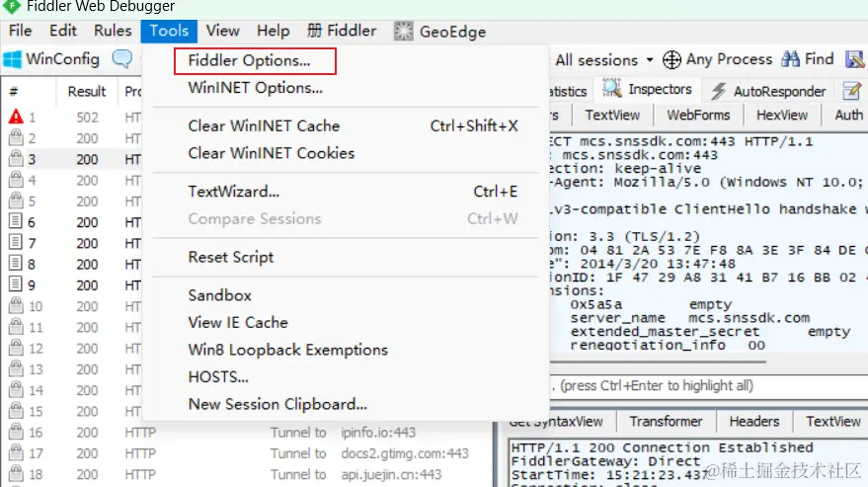868x487 pixels.
Task: Choose Reset Script
Action: (231, 258)
